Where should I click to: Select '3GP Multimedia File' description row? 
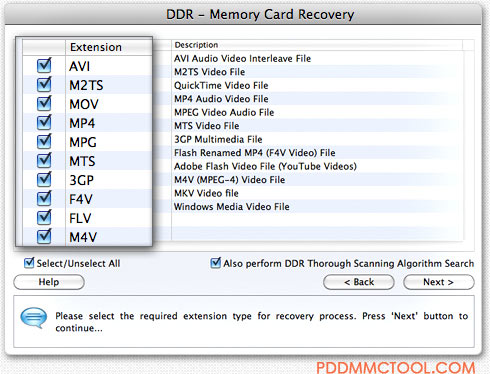point(218,139)
